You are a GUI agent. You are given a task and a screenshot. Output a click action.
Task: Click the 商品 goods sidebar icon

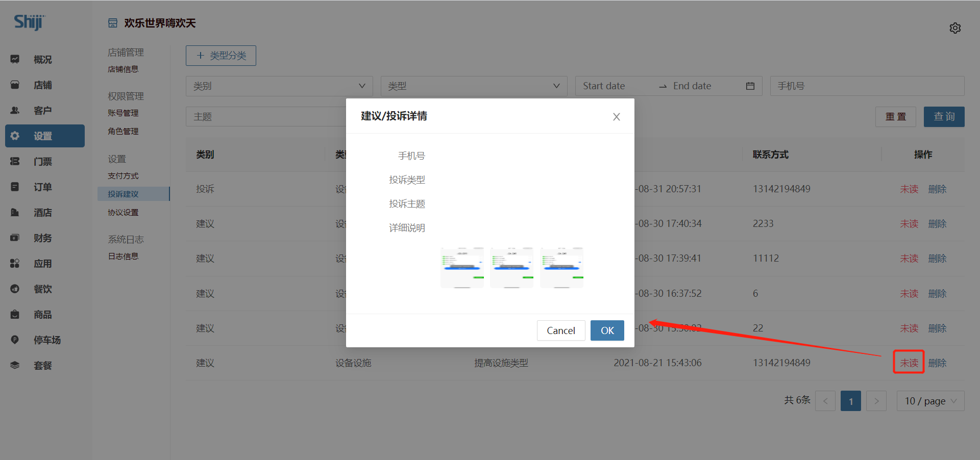coord(15,314)
